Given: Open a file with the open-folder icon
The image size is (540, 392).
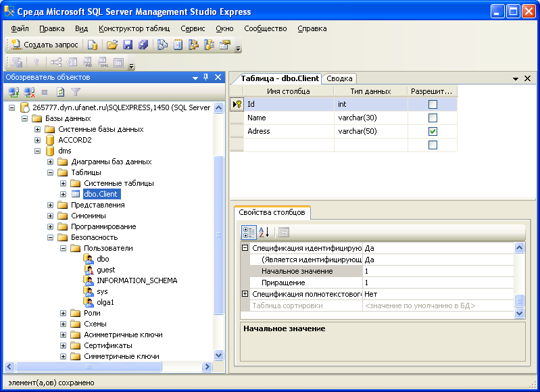Looking at the screenshot, I should pyautogui.click(x=112, y=45).
